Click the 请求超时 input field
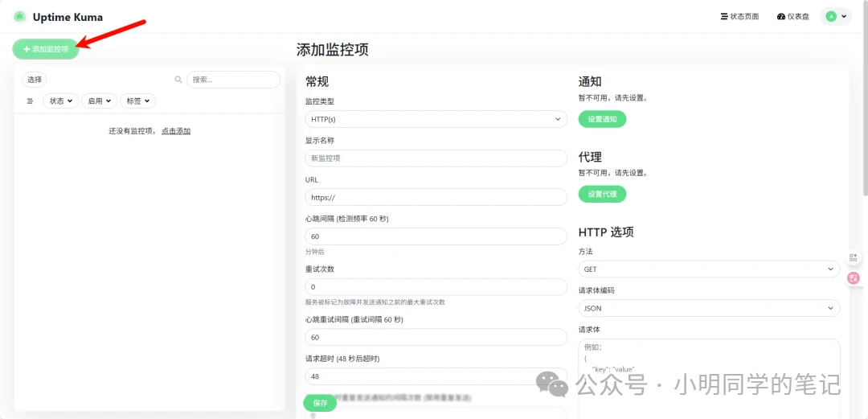 coord(436,376)
